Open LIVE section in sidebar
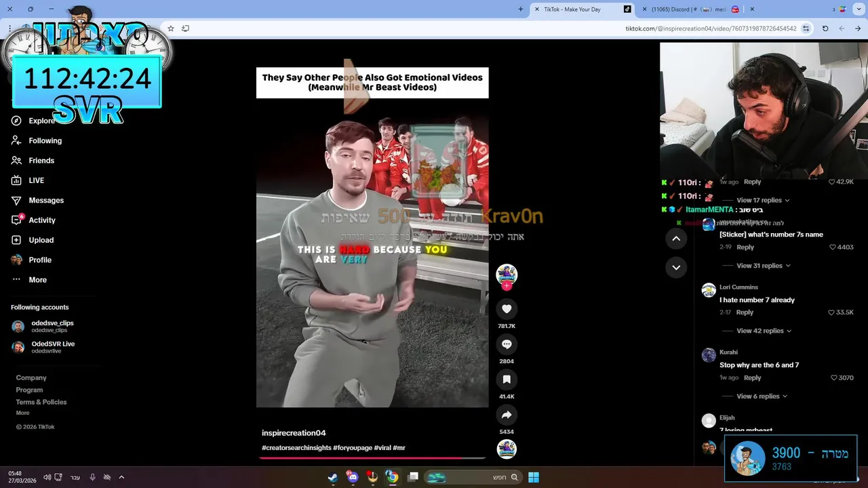 pos(28,180)
